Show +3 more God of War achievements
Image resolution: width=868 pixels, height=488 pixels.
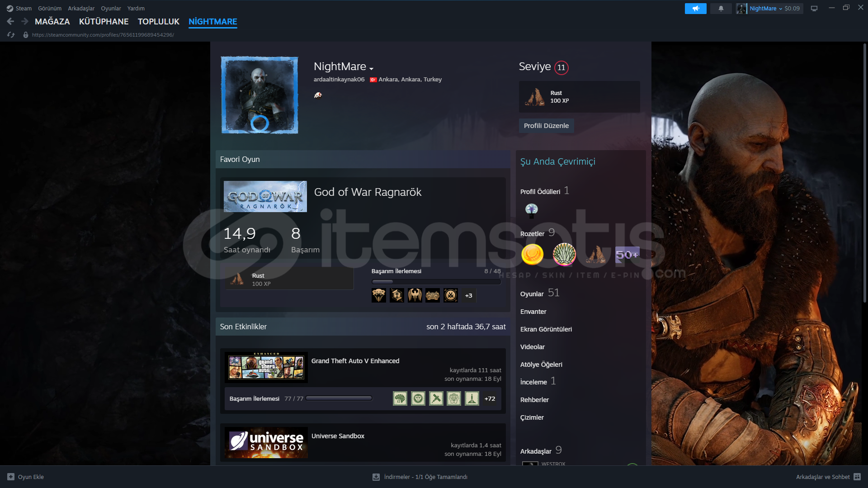[468, 295]
